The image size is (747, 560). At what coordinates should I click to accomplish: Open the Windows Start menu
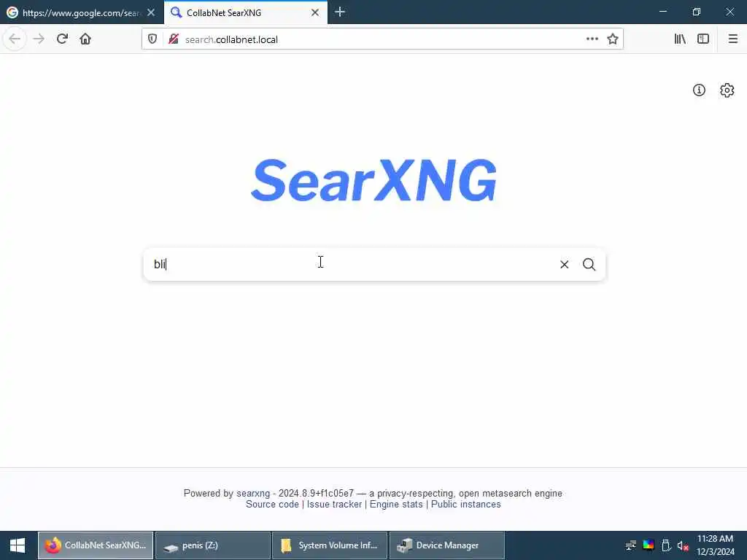click(18, 545)
